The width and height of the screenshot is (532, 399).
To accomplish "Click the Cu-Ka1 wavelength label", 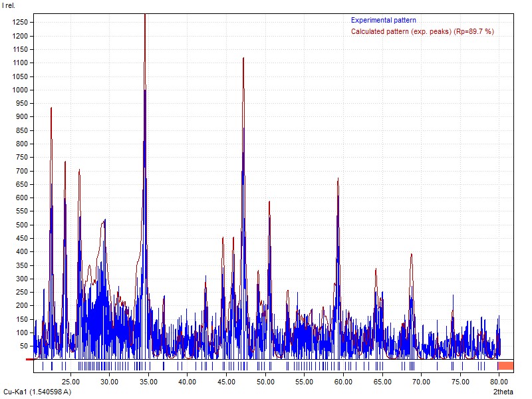I will [37, 392].
